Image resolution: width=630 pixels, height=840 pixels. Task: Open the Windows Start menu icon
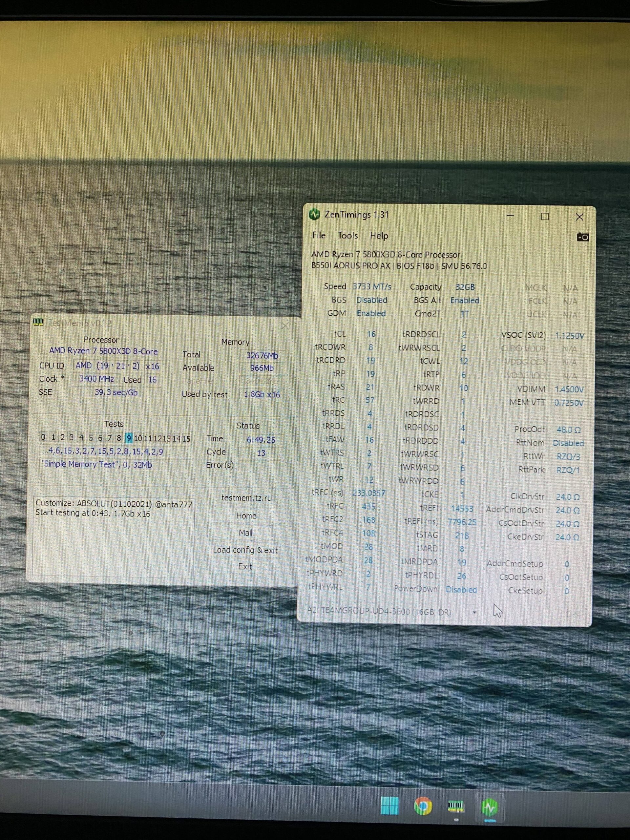tap(389, 805)
